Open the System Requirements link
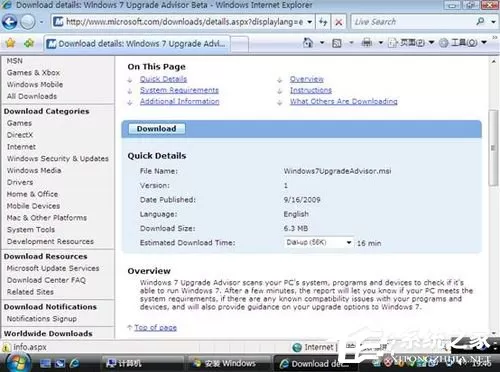Image resolution: width=500 pixels, height=372 pixels. (x=179, y=90)
